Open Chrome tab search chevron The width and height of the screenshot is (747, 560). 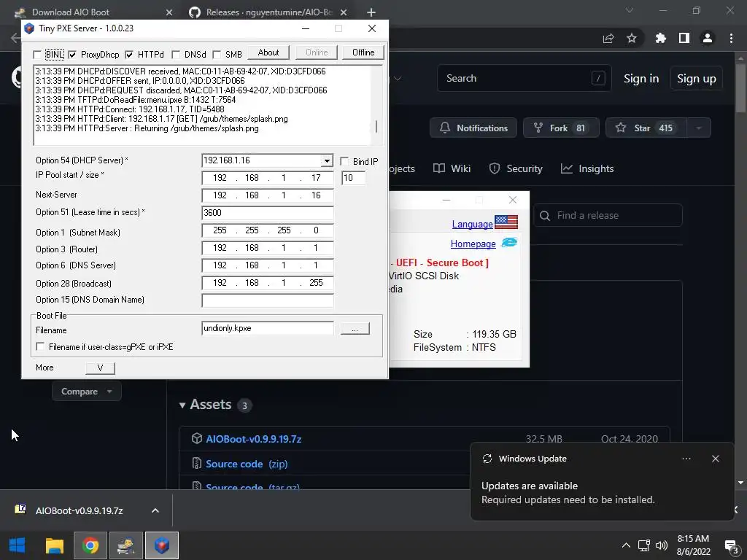[630, 10]
